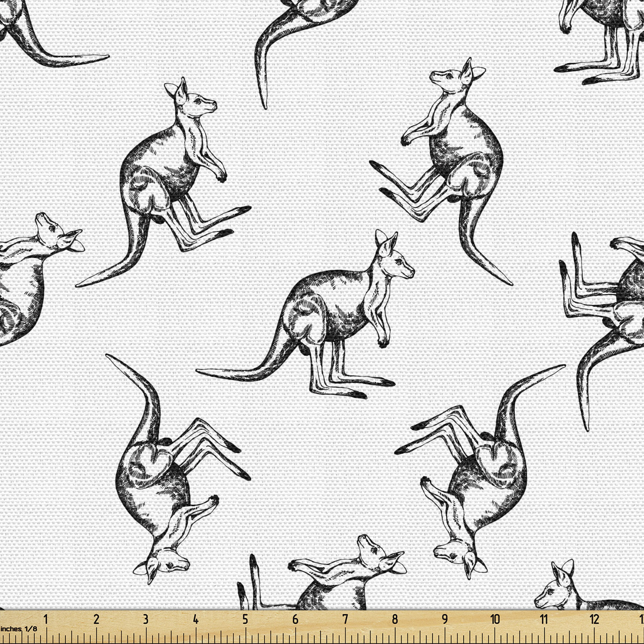This screenshot has height=644, width=644.
Task: Select the upright kangaroo in the center
Action: click(306, 314)
